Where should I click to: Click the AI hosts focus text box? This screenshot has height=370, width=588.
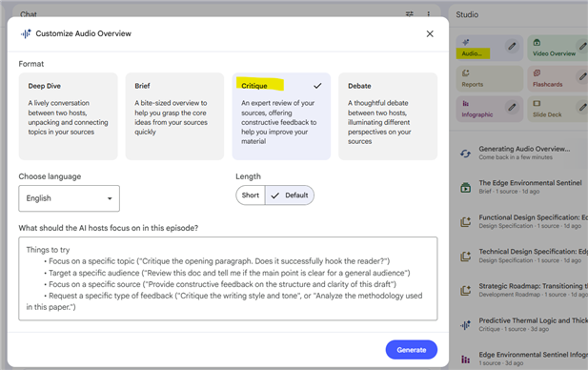click(x=228, y=278)
